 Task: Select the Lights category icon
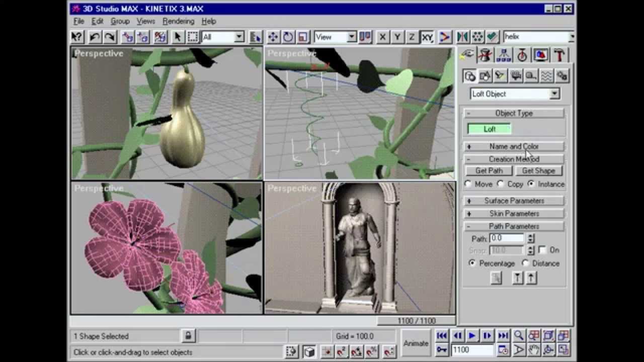(500, 75)
